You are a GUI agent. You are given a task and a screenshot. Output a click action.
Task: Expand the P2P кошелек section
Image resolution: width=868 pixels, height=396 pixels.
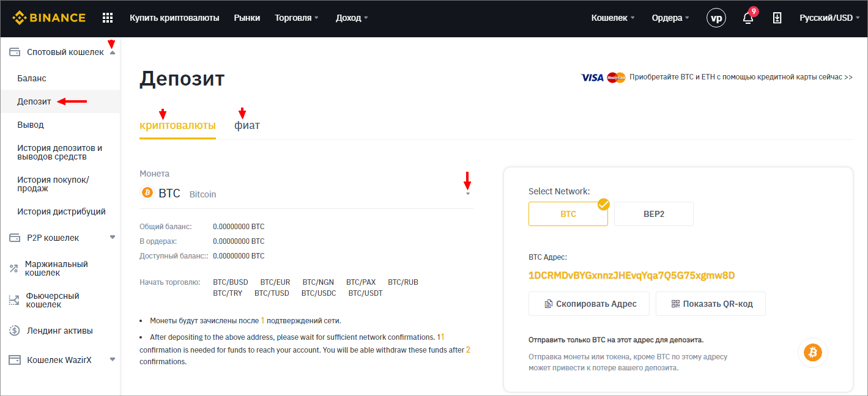coord(112,237)
